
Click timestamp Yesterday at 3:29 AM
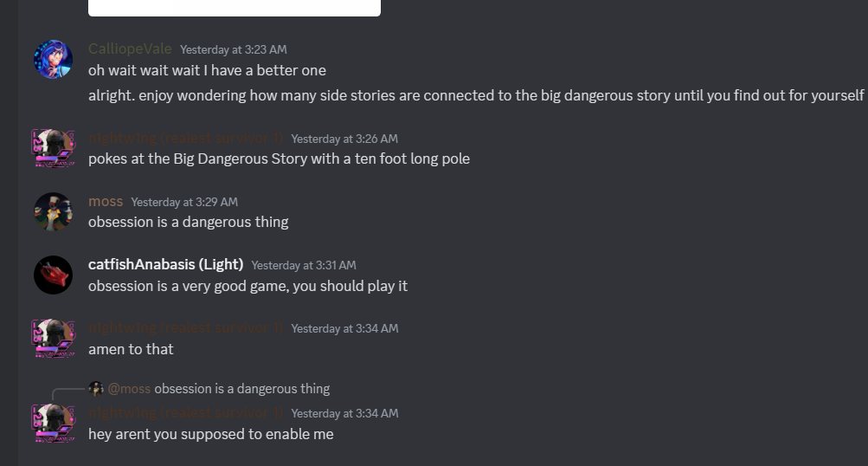coord(184,202)
